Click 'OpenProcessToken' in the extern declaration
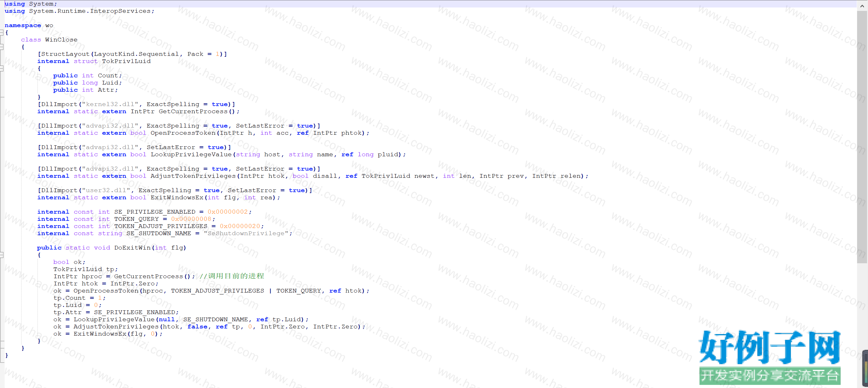The image size is (868, 388). [x=183, y=133]
